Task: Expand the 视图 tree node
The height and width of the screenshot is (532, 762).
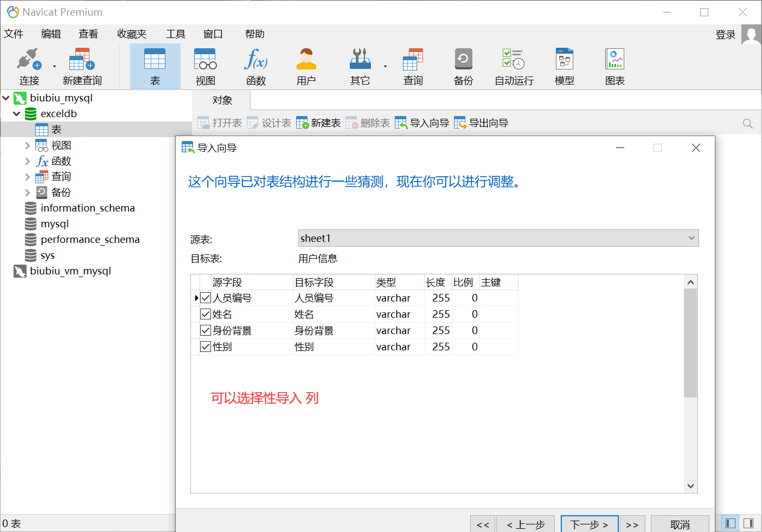Action: pos(28,145)
